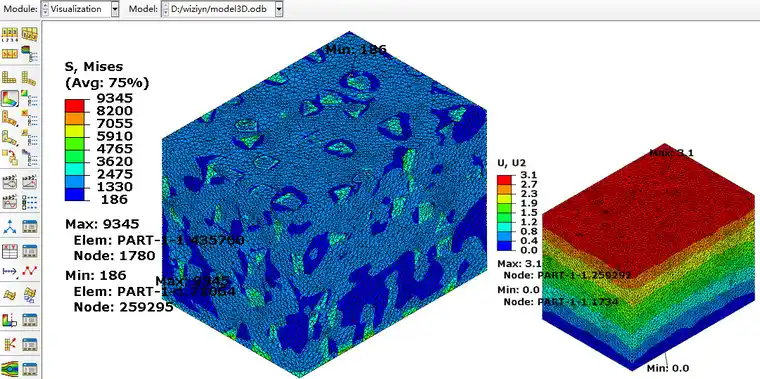
Task: Click the yellow numbered block icon in second row
Action: pos(10,54)
